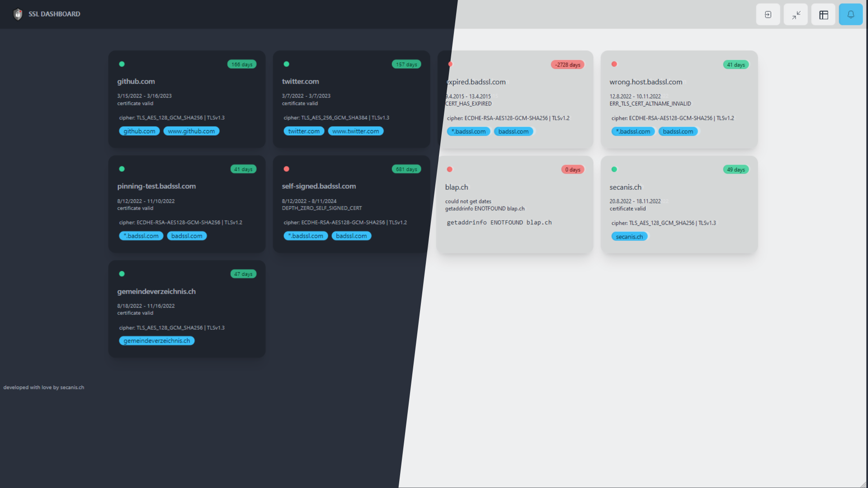Image resolution: width=868 pixels, height=488 pixels.
Task: Select the github.com domain tag
Action: 139,131
